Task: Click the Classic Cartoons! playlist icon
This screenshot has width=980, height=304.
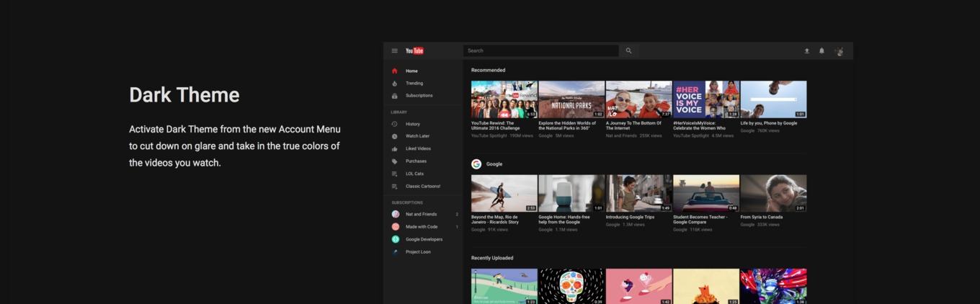Action: click(x=395, y=186)
